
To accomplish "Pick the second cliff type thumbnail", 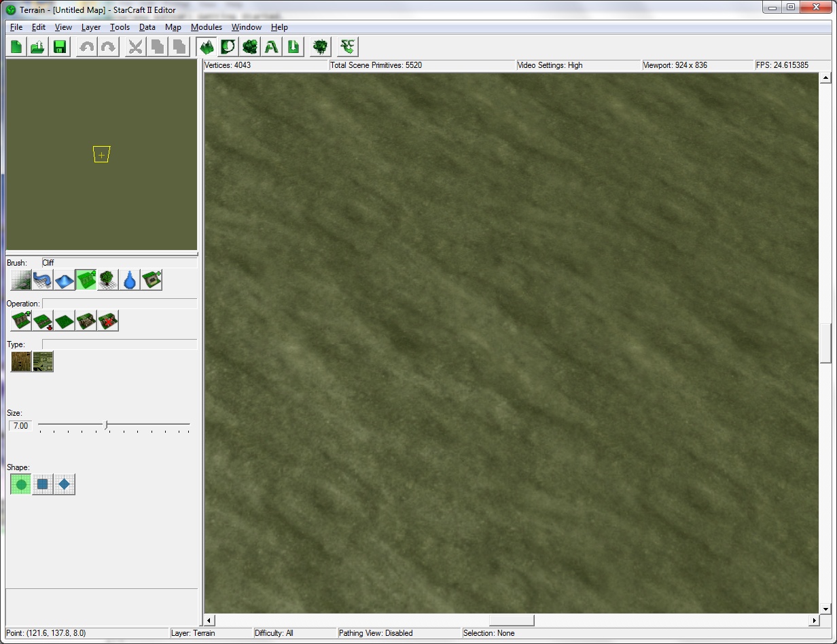I will coord(43,361).
